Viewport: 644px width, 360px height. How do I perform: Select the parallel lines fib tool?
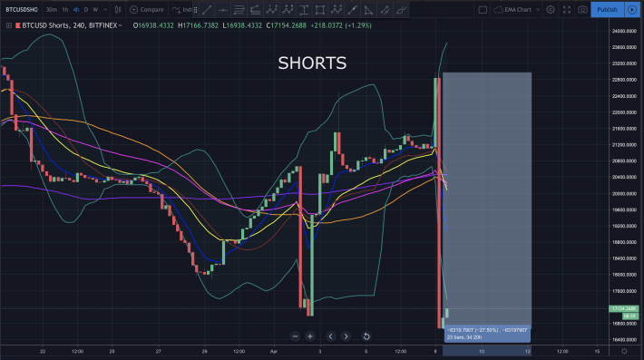(x=239, y=10)
